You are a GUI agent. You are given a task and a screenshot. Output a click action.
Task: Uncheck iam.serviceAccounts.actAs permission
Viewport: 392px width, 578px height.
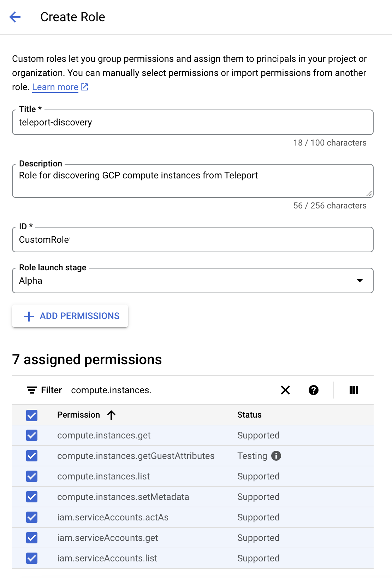[32, 517]
